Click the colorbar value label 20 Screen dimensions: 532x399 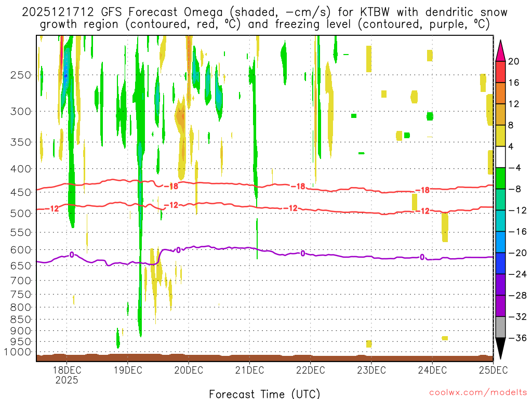(513, 61)
